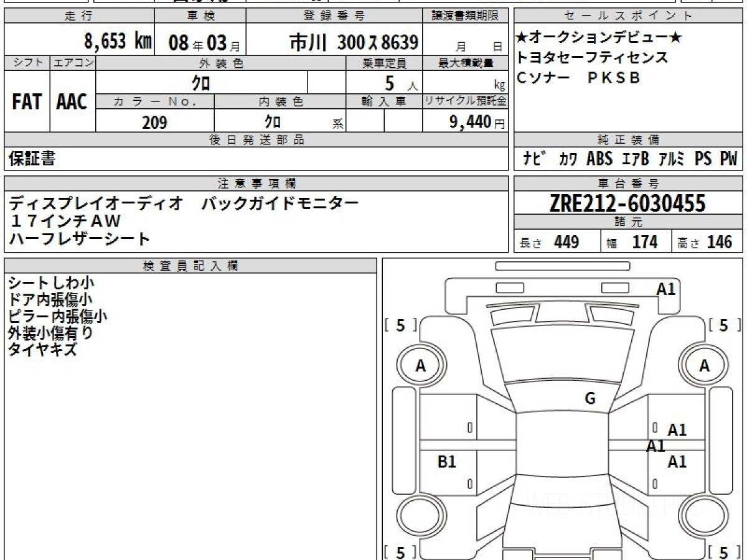The width and height of the screenshot is (747, 560).
Task: Click the タイヤキズ inspector remark
Action: (x=42, y=349)
